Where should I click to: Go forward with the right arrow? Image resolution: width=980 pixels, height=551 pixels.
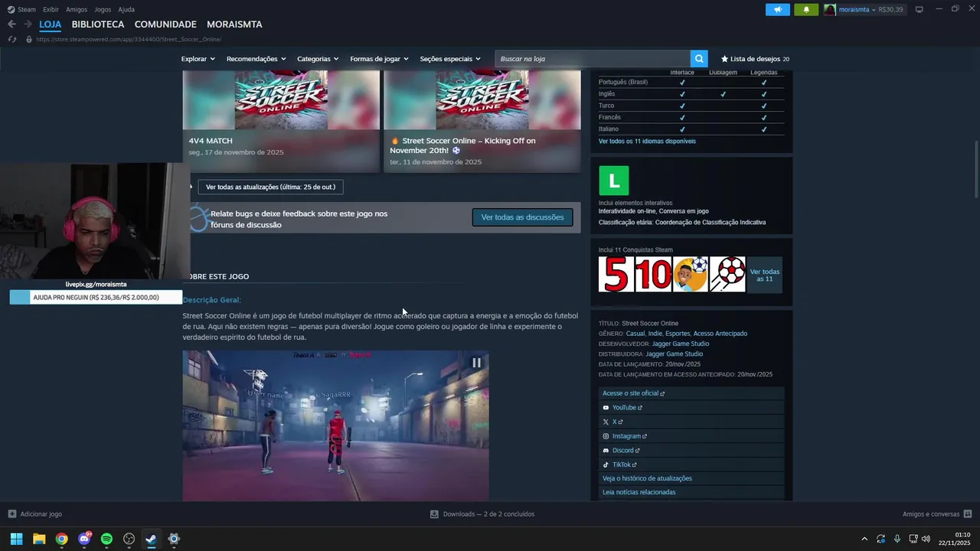point(28,24)
